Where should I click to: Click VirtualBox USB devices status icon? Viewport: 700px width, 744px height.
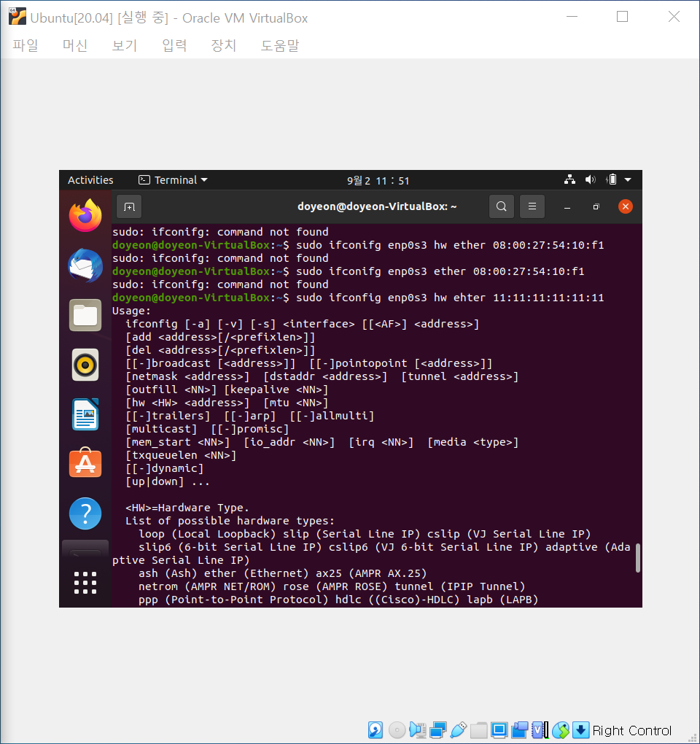pyautogui.click(x=458, y=729)
